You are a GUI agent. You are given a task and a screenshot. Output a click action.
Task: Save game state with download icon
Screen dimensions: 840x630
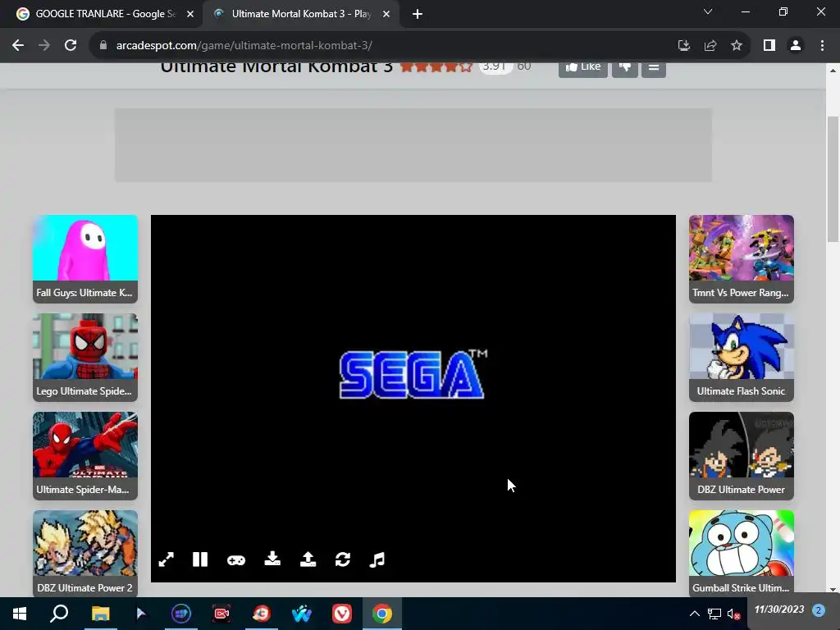click(x=272, y=559)
